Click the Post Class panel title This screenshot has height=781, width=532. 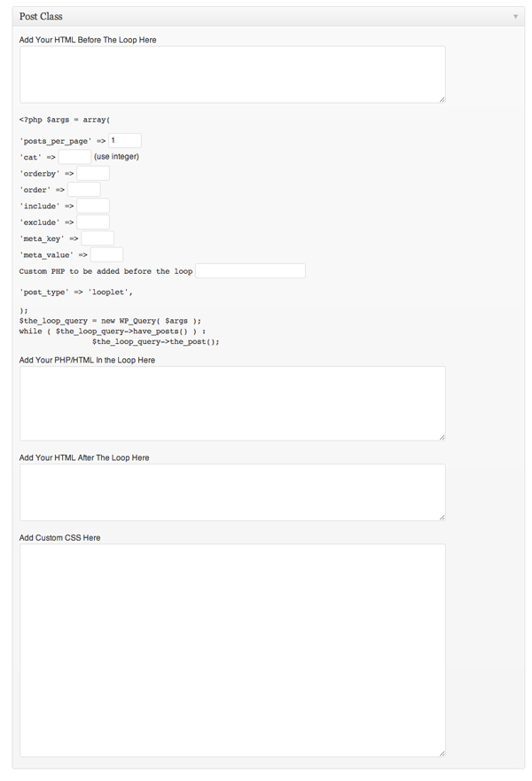(41, 17)
